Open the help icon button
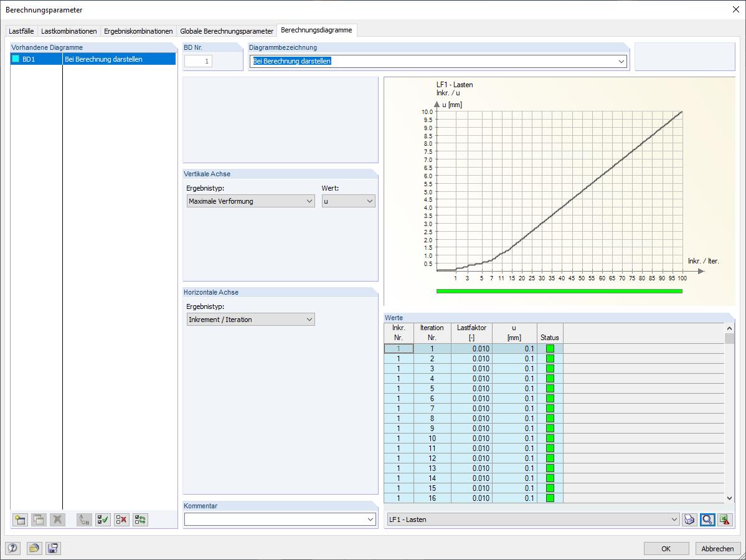746x560 pixels. [x=13, y=548]
